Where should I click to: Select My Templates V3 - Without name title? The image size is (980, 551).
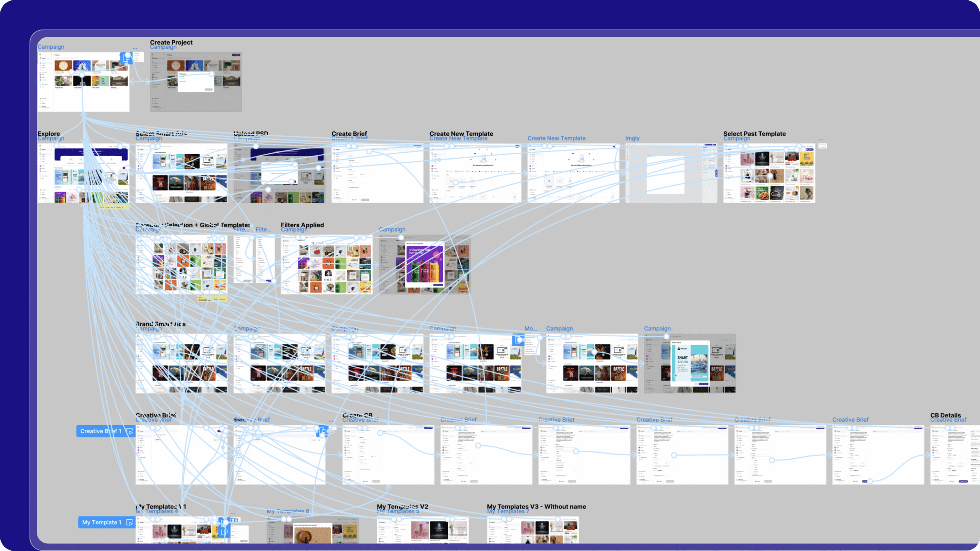536,506
